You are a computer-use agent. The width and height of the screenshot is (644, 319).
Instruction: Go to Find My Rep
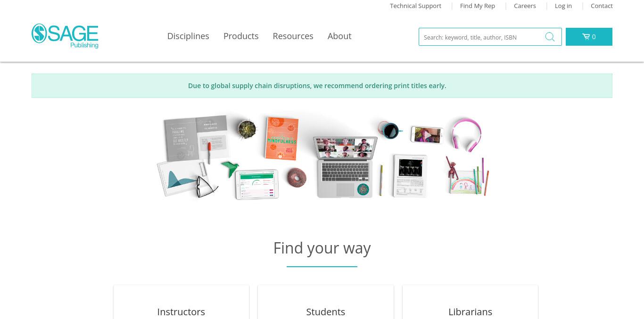coord(478,6)
